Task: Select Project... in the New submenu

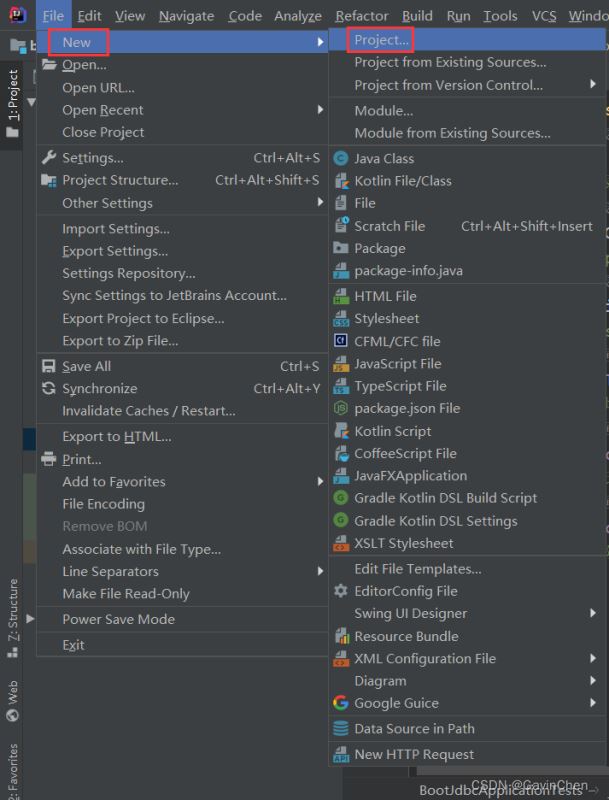Action: tap(381, 40)
